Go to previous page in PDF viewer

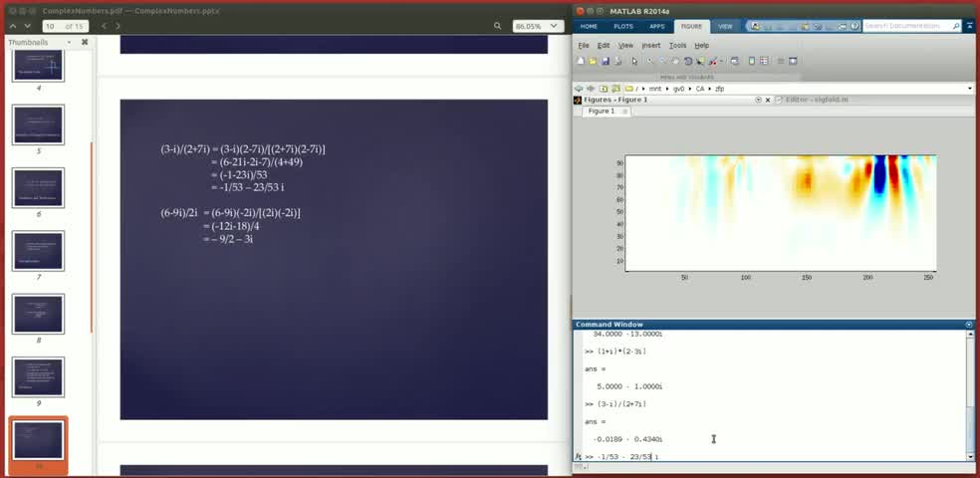point(14,26)
